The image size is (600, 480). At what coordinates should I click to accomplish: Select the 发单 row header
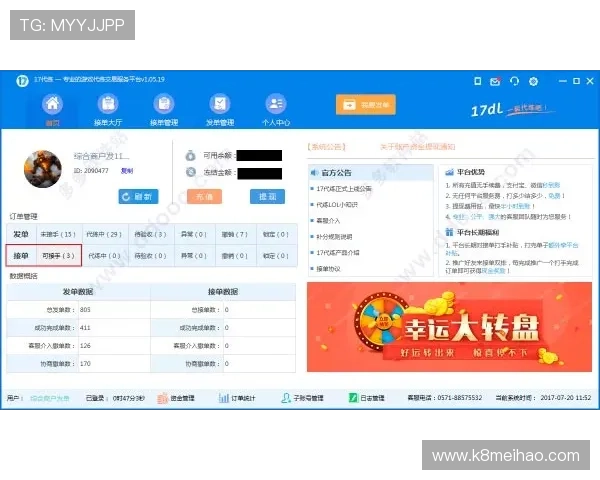[21, 234]
